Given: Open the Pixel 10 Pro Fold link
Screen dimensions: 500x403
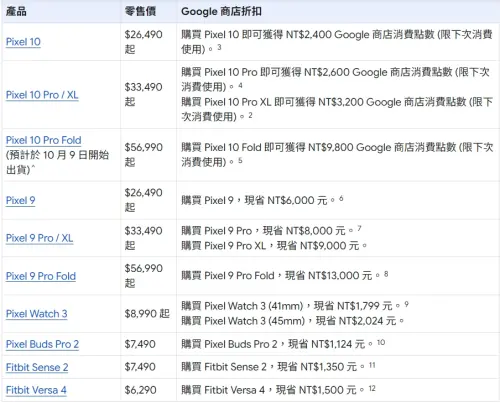Looking at the screenshot, I should (44, 140).
